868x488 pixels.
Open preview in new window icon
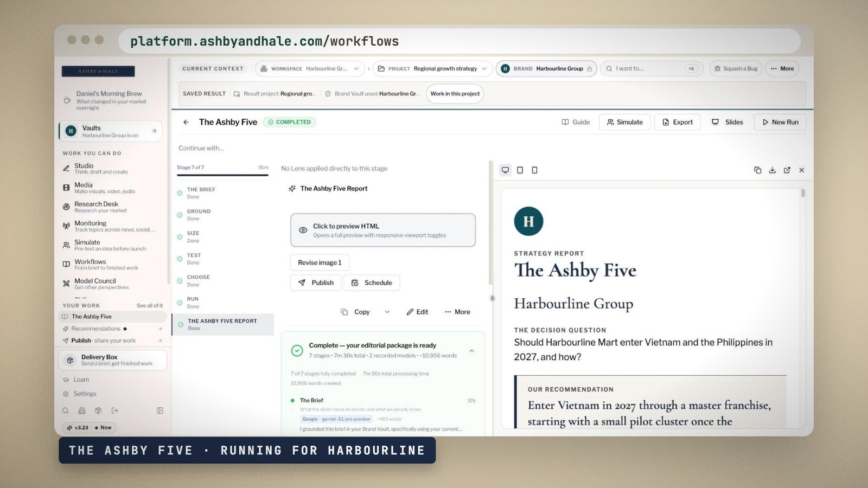coord(787,170)
